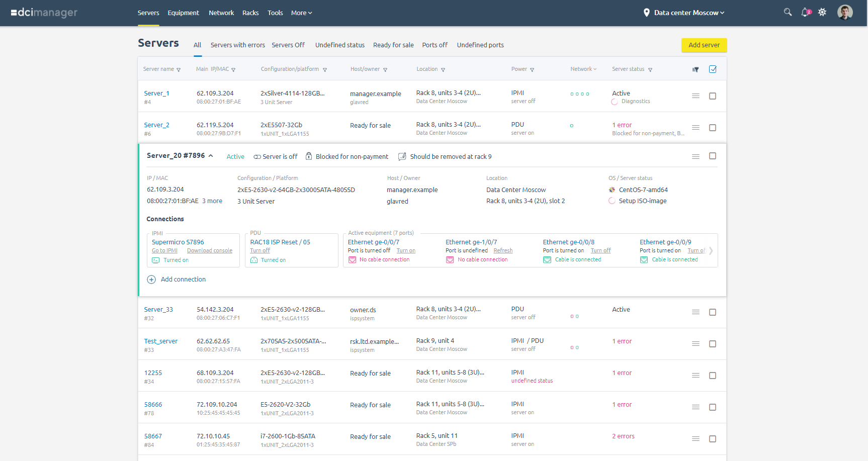Click Turn on for Ethernet ge-0/0/7
This screenshot has width=868, height=461.
click(x=406, y=251)
